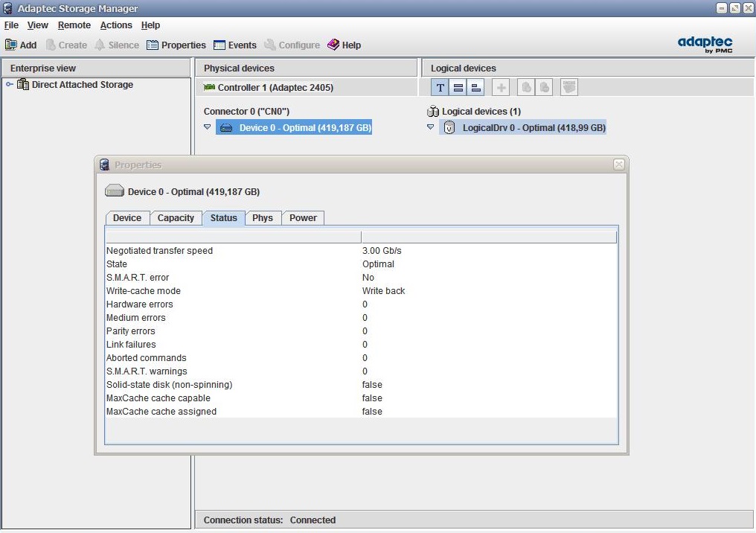Viewport: 756px width, 533px height.
Task: Open the File menu
Action: click(11, 25)
